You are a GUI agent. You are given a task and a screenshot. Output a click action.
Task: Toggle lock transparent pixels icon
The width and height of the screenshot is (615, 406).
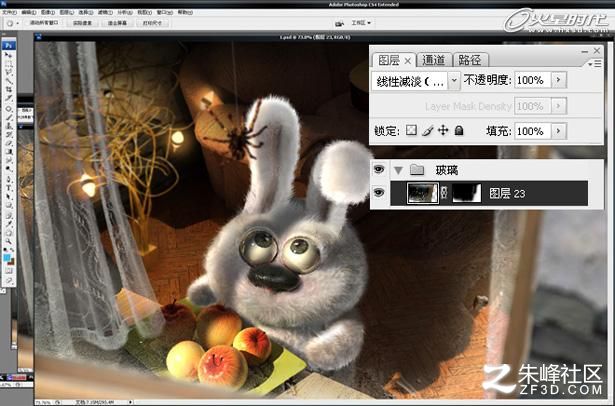(411, 130)
